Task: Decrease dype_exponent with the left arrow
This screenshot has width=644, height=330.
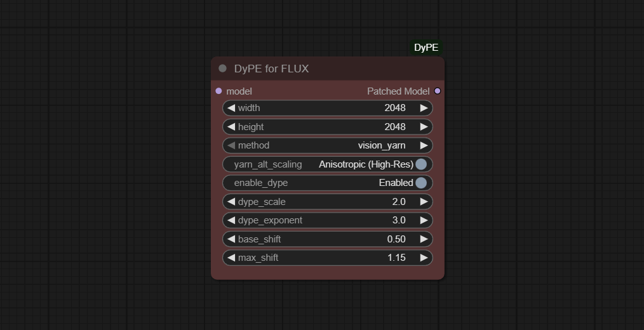Action: (x=231, y=220)
